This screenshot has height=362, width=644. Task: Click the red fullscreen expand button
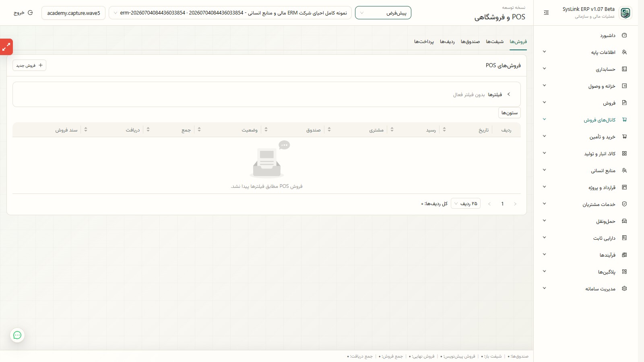pos(6,47)
